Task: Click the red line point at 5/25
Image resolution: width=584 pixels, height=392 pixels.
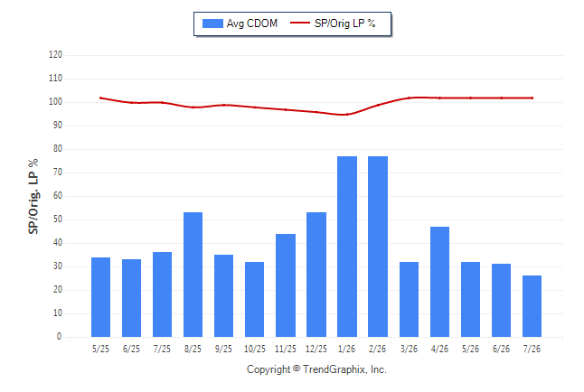Action: [x=100, y=98]
